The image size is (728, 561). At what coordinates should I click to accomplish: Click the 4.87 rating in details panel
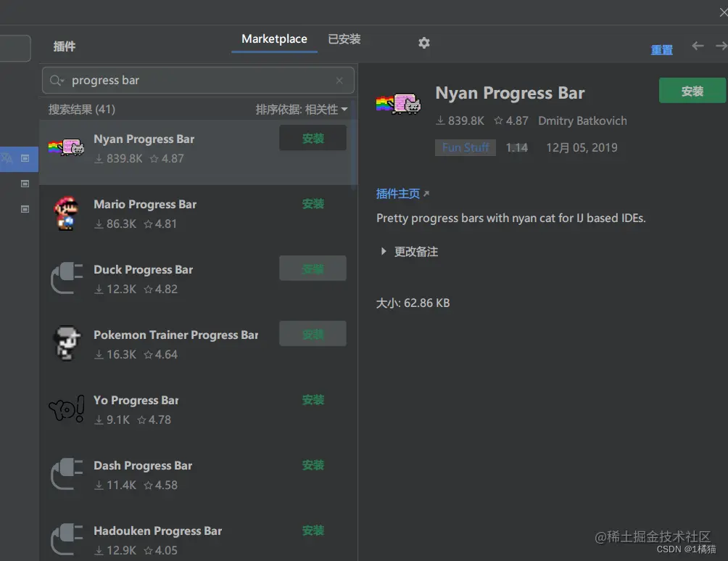tap(511, 121)
